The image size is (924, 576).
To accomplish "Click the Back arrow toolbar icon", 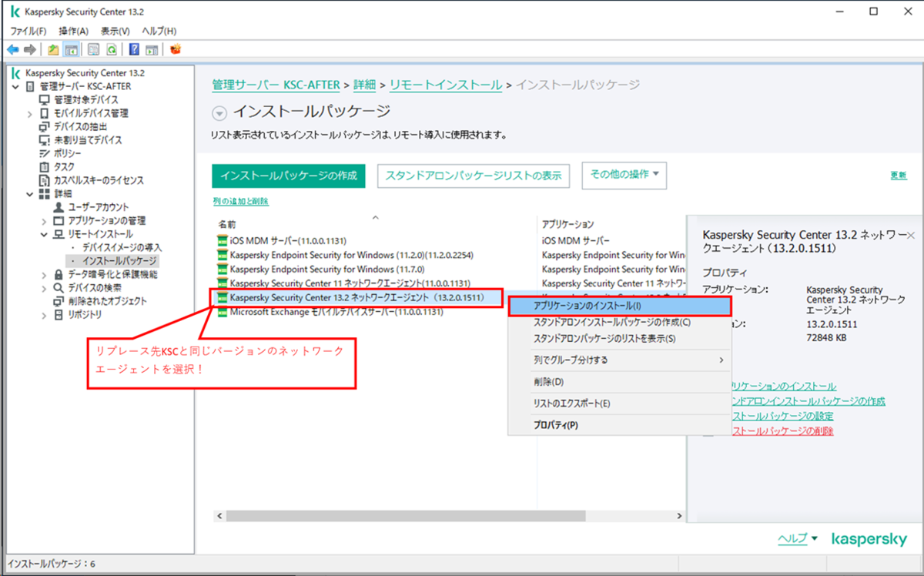I will [12, 49].
